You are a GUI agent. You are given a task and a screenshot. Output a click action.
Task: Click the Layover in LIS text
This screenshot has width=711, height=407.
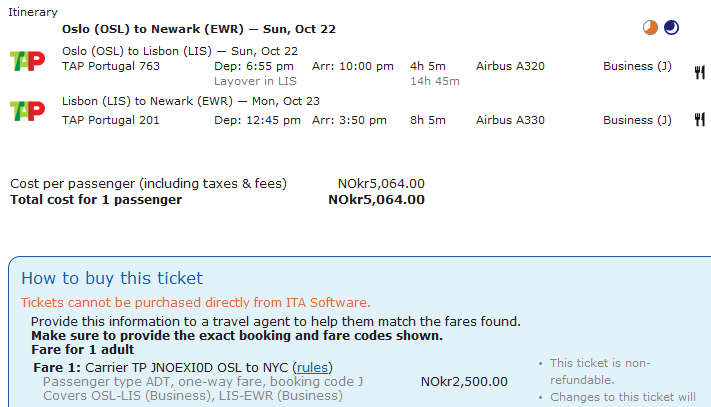[x=257, y=81]
